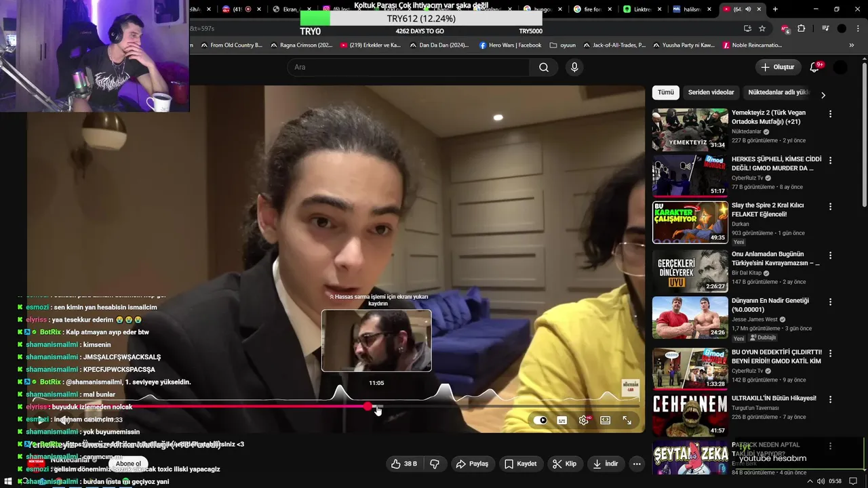The height and width of the screenshot is (488, 868).
Task: Open options menu for Yemekteyiz 2 video
Action: point(830,114)
